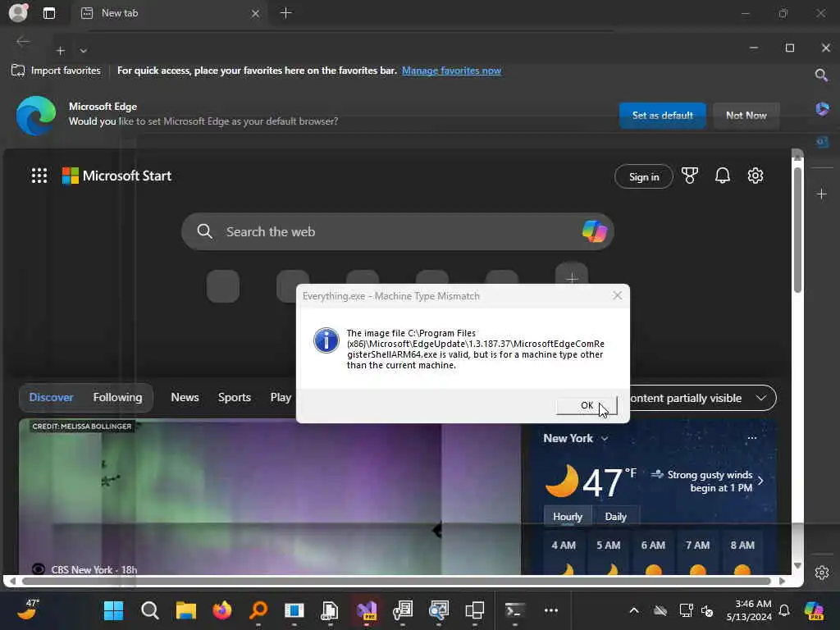Open the Edge sidebar search icon
This screenshot has width=840, height=630.
click(821, 75)
